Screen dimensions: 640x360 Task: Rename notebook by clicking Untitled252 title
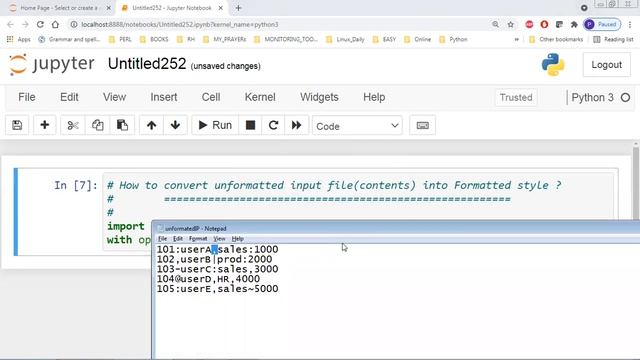[147, 64]
